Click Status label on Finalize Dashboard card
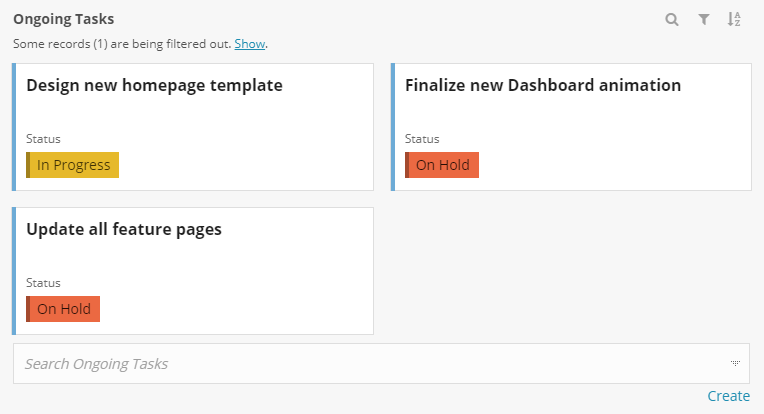 click(422, 139)
